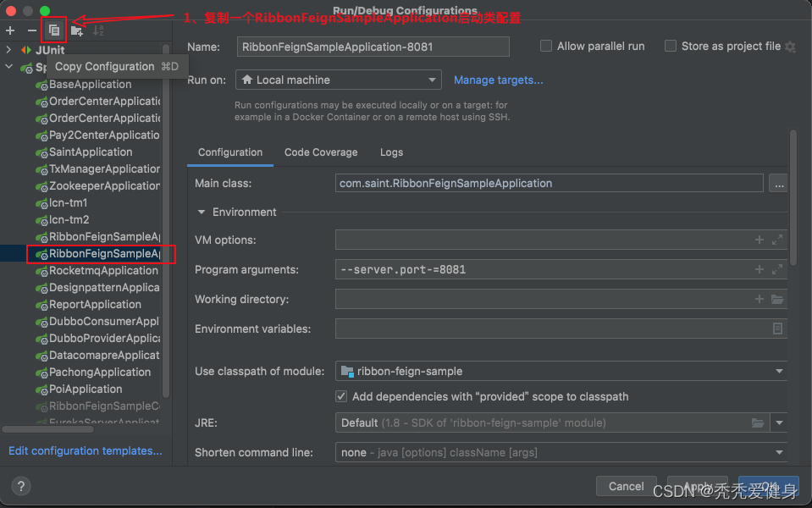This screenshot has height=508, width=812.
Task: Remove the selected configuration
Action: (x=31, y=30)
